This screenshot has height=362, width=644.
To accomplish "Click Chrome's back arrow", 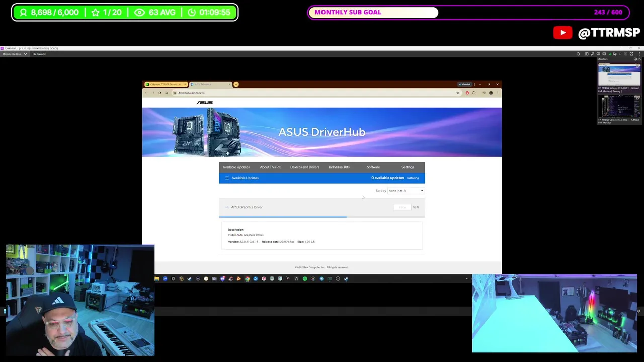I will 146,93.
